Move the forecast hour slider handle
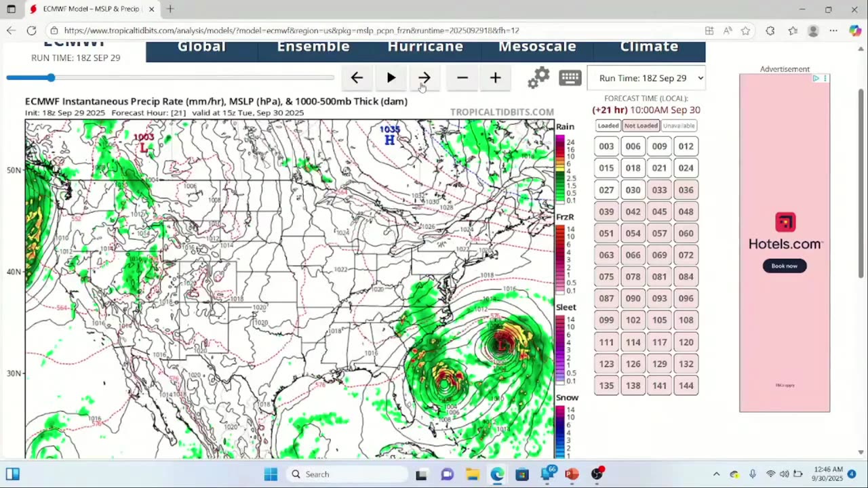This screenshot has height=488, width=868. click(51, 78)
